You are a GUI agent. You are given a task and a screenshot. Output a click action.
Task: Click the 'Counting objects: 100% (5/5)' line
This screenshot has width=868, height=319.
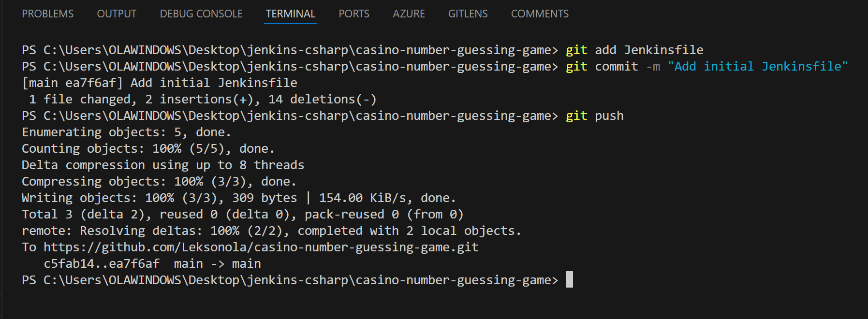[x=148, y=149]
